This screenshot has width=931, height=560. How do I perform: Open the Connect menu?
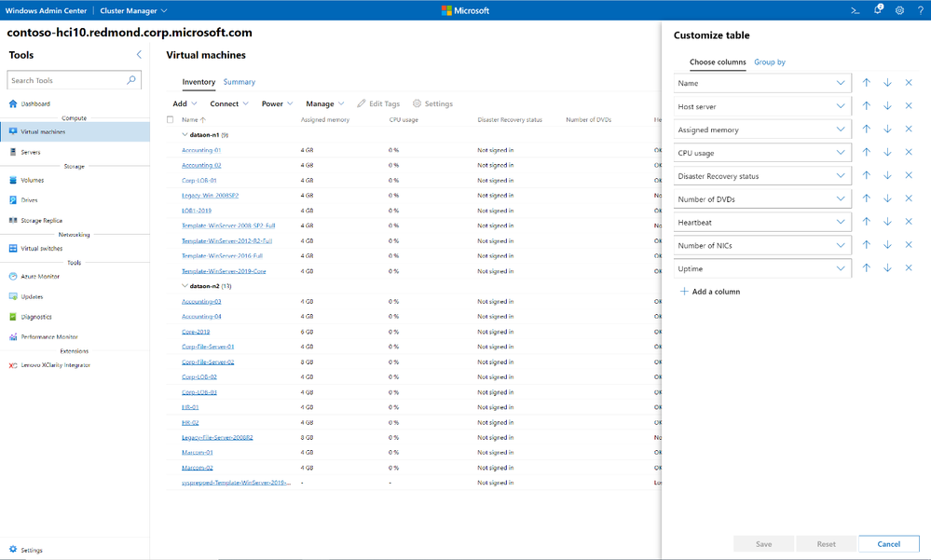tap(229, 103)
